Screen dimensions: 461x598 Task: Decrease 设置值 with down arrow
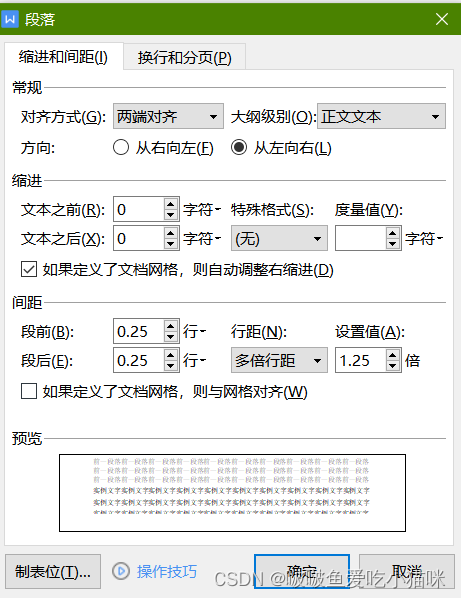point(393,366)
